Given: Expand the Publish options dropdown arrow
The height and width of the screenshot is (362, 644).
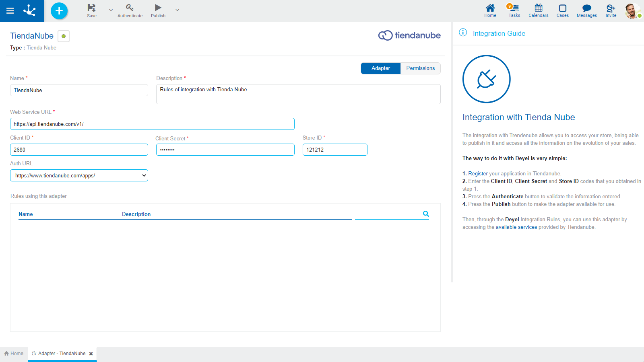Looking at the screenshot, I should tap(177, 10).
